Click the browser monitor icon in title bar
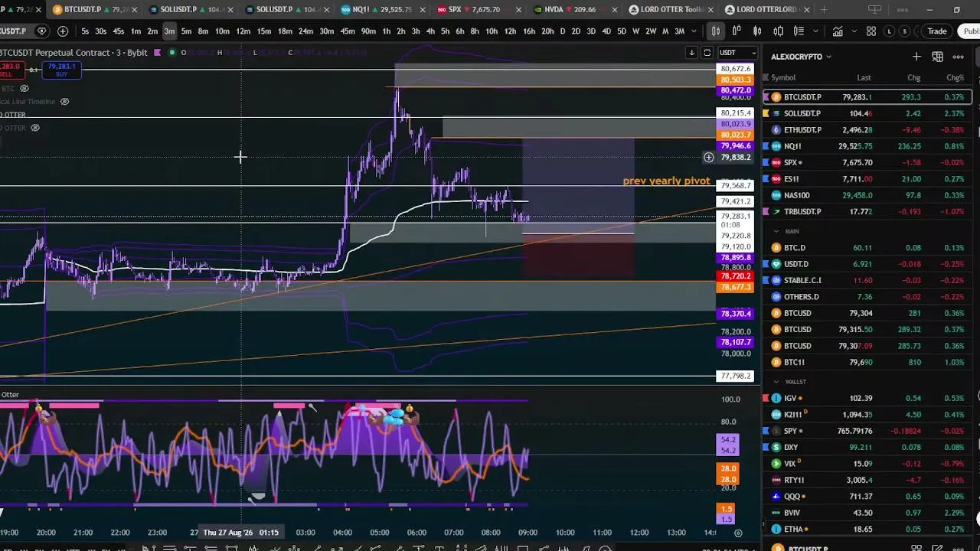The image size is (980, 551). click(875, 10)
